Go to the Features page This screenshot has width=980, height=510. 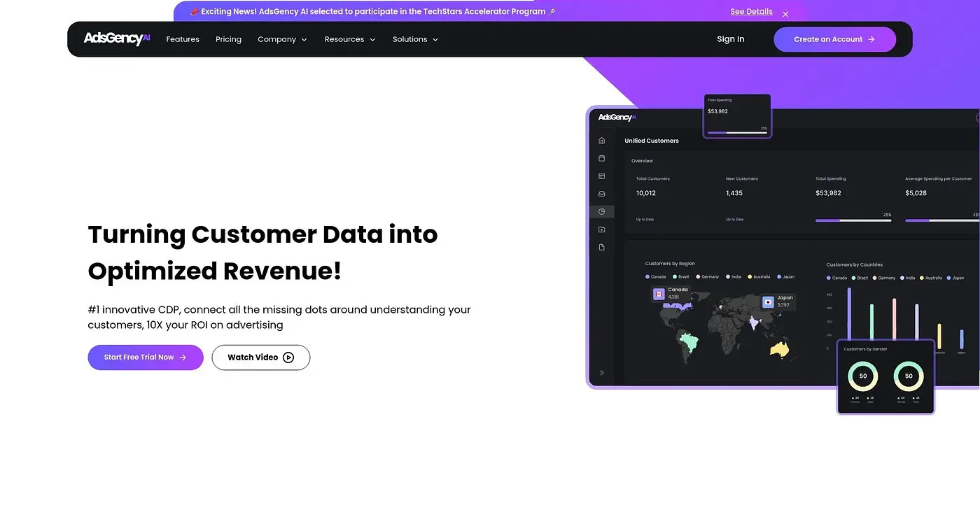coord(183,39)
